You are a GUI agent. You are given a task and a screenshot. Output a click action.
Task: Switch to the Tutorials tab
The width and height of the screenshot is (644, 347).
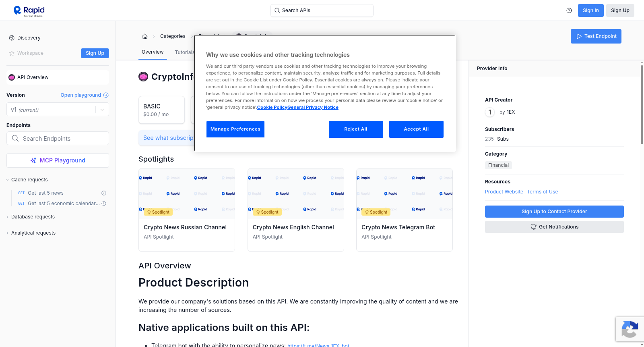click(185, 52)
